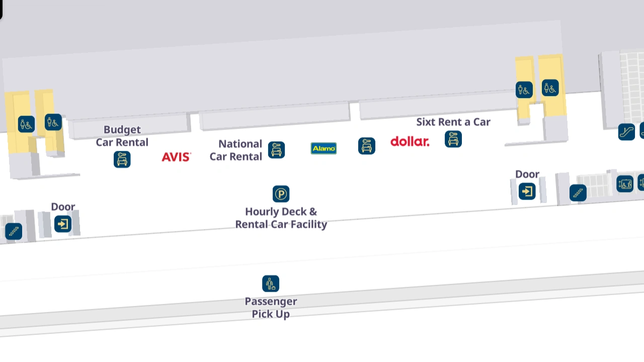Select car rental icon between Alamo and dollar logos
Screen dimensions: 644x362
click(x=367, y=146)
